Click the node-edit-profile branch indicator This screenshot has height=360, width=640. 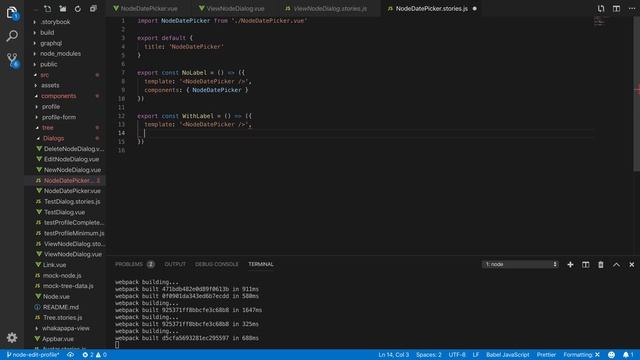coord(33,355)
